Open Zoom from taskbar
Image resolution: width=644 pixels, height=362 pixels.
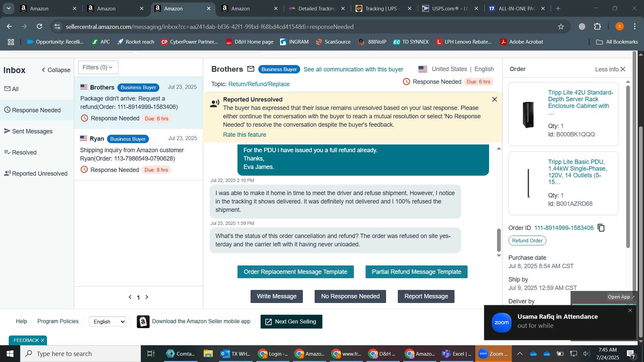click(493, 354)
